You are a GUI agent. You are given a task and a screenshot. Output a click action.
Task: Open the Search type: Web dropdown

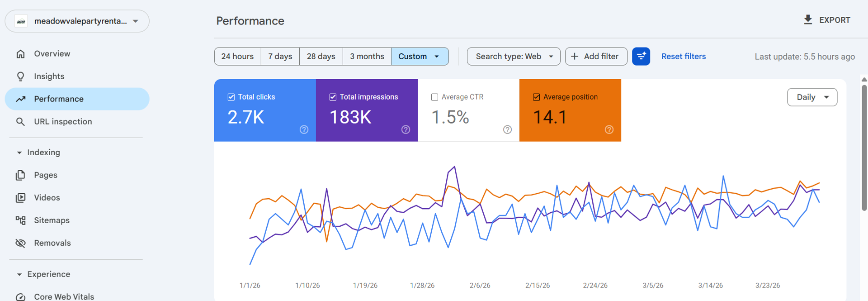tap(514, 57)
